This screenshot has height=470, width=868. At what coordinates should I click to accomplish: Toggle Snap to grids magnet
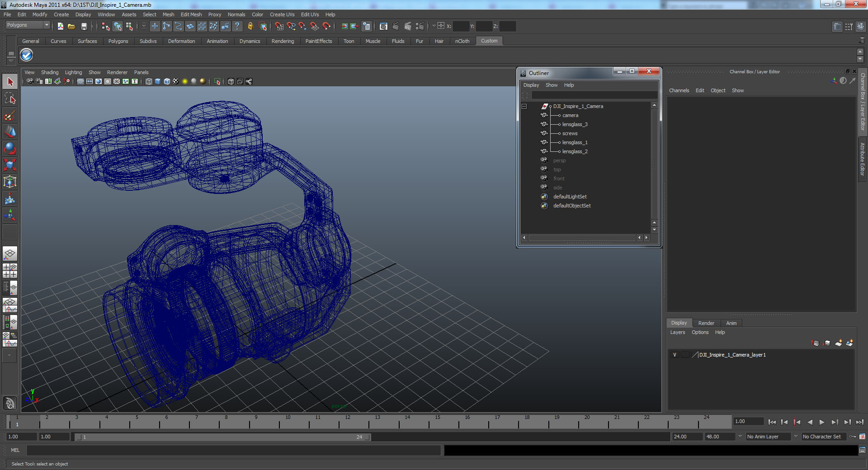point(279,26)
